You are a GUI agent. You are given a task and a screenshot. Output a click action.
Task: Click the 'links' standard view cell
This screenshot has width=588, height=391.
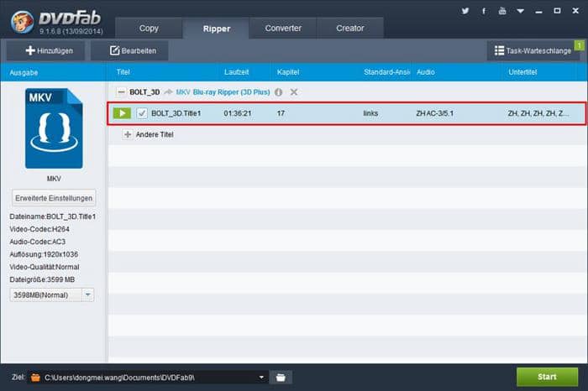click(370, 113)
